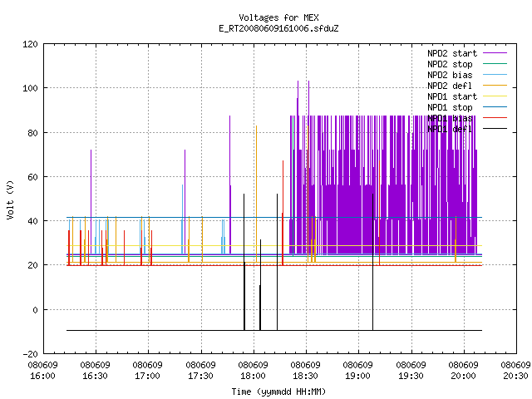
Task: Click the black NPD1 defl legend line
Action: tap(495, 129)
